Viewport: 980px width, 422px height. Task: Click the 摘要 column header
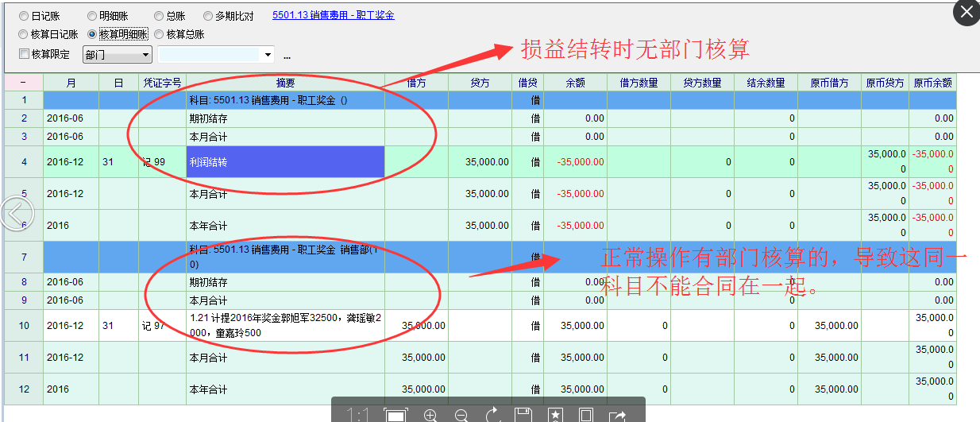[285, 83]
